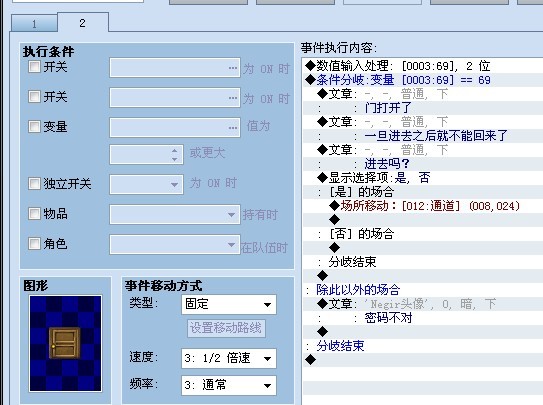This screenshot has width=543, height=405.
Task: Open the 速度 speed dropdown
Action: coord(229,358)
